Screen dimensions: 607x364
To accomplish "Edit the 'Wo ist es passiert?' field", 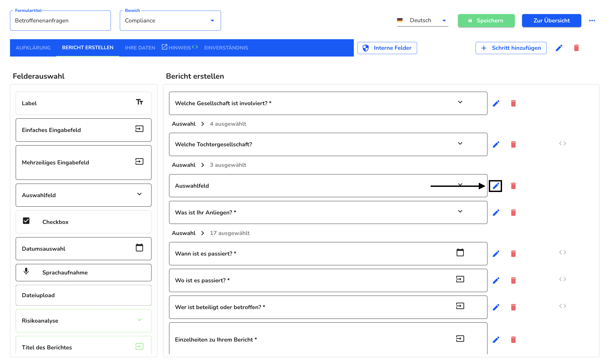I will point(496,280).
